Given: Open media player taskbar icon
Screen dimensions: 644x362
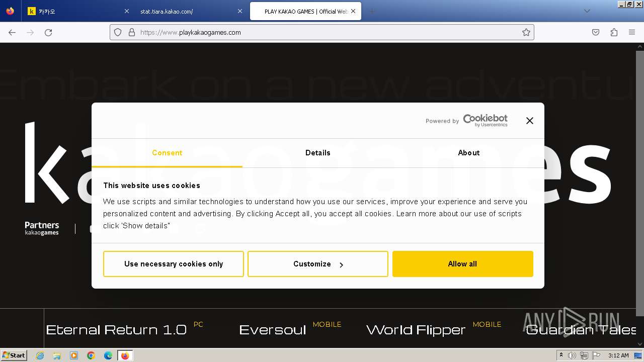Looking at the screenshot, I should [74, 355].
